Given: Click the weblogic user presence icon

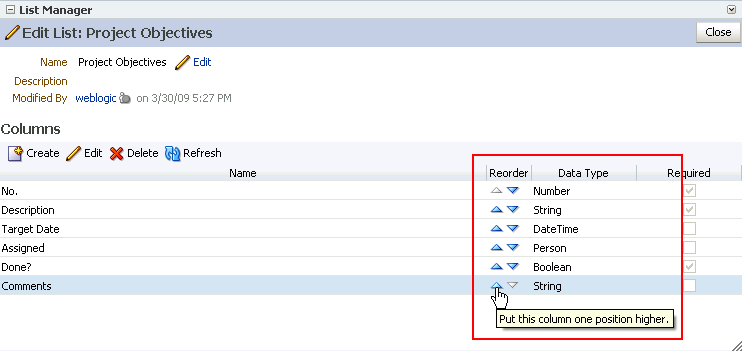Looking at the screenshot, I should 125,98.
